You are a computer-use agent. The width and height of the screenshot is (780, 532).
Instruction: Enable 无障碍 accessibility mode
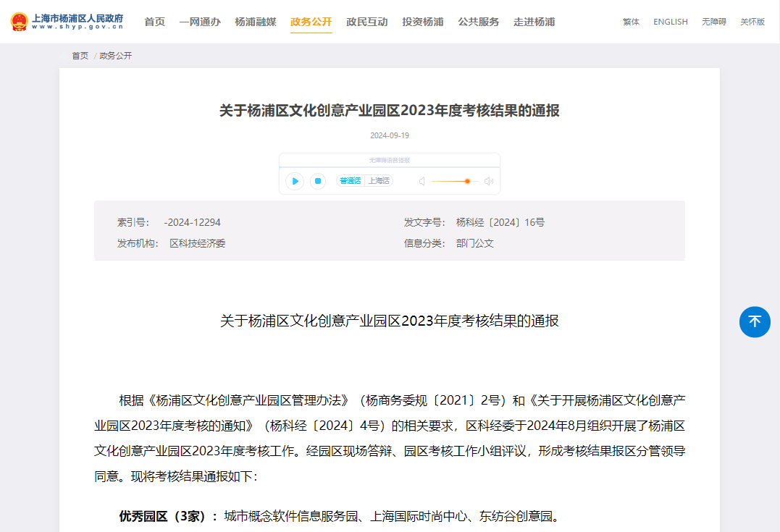[713, 22]
